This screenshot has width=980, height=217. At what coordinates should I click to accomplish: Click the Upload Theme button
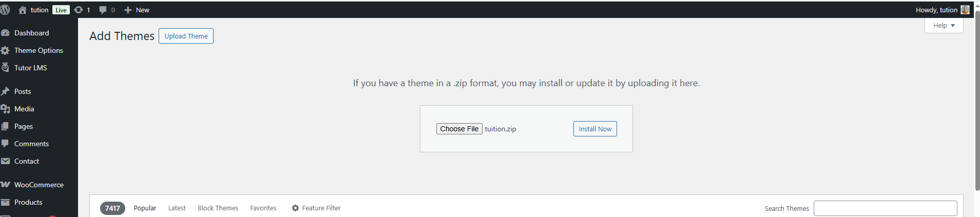[186, 36]
